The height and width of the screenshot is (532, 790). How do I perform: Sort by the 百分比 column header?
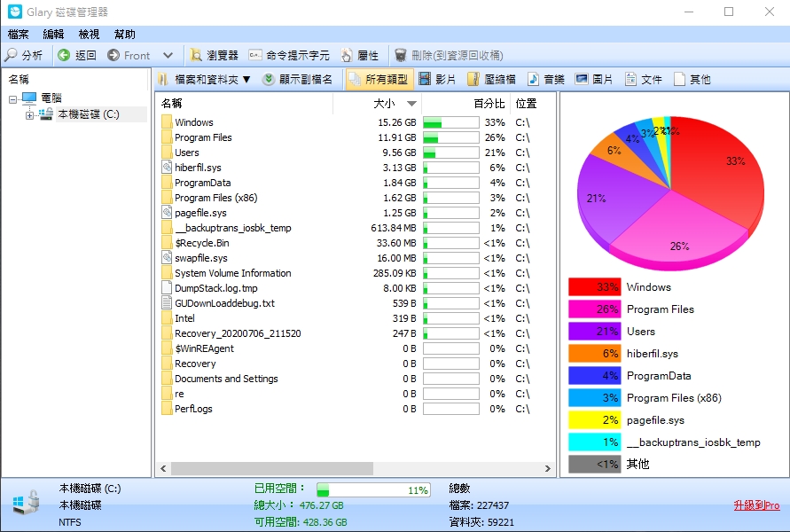coord(465,103)
